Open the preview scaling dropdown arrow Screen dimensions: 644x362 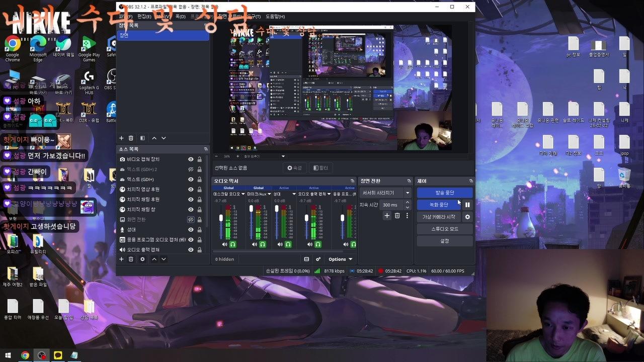point(283,156)
